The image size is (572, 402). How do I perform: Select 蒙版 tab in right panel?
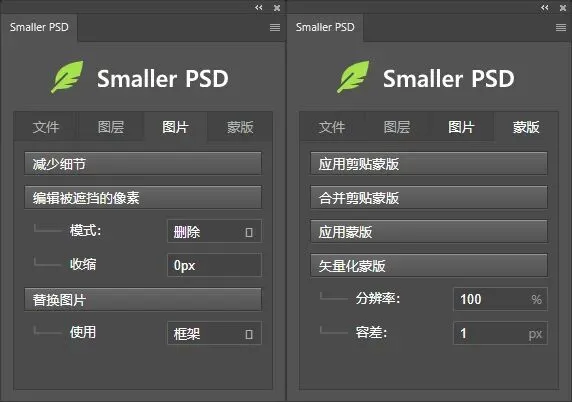[526, 127]
